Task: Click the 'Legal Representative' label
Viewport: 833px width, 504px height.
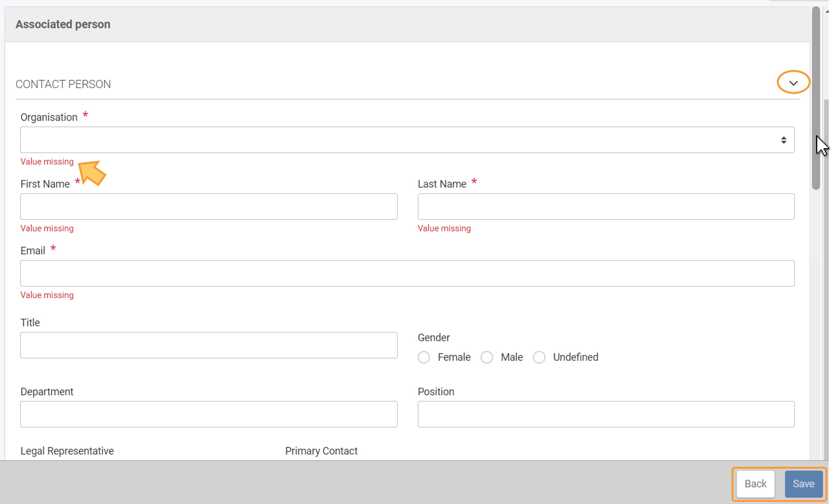Action: coord(67,451)
